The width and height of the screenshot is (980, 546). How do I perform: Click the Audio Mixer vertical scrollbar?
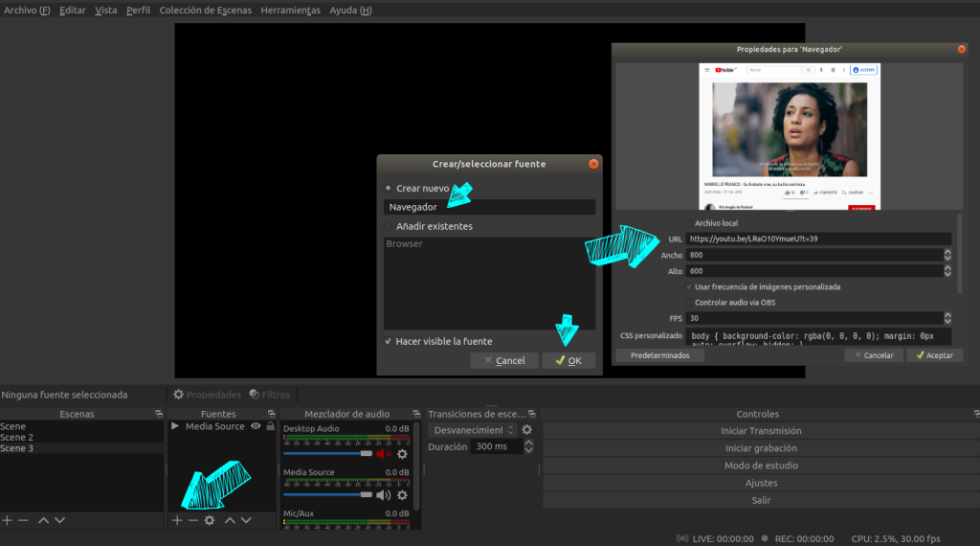pyautogui.click(x=416, y=466)
